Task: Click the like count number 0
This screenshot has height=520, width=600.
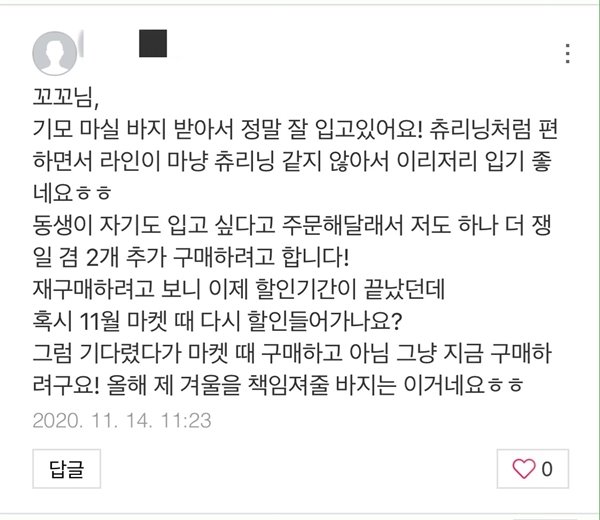Action: [547, 469]
